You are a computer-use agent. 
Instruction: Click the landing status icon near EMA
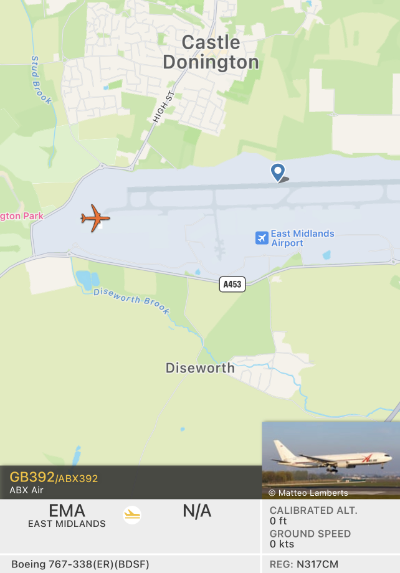tap(132, 515)
